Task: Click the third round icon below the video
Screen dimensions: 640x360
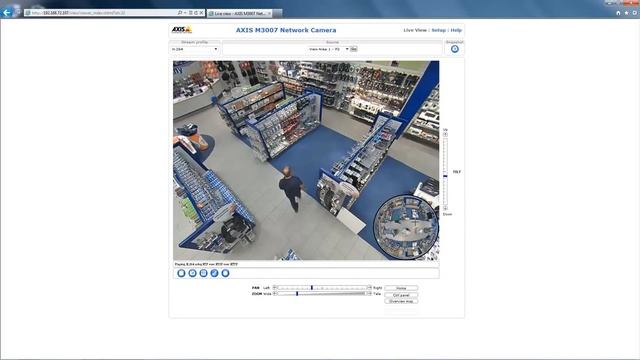Action: (x=203, y=273)
